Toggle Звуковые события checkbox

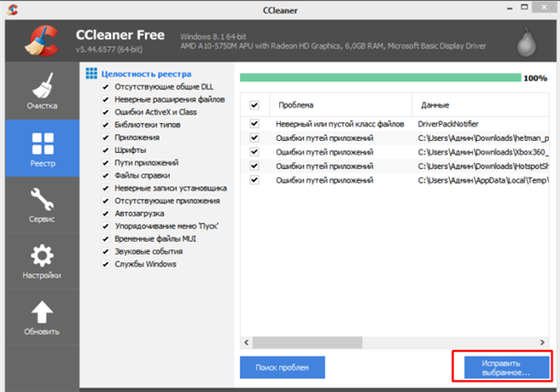(x=105, y=252)
